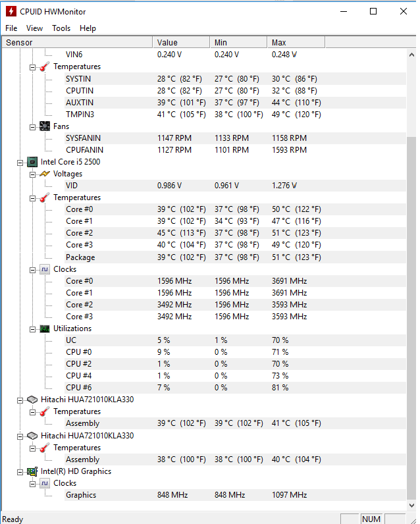This screenshot has height=524, width=420.
Task: Collapse the second Hitachi drive node
Action: (x=21, y=436)
